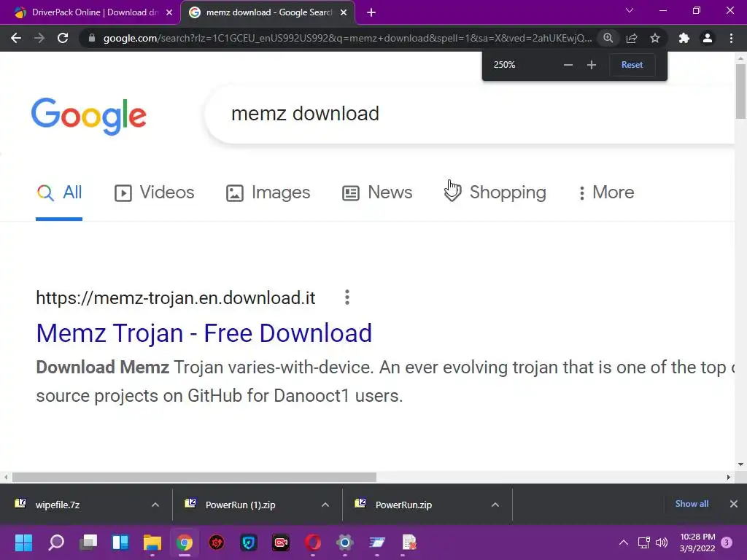Switch to News results

tap(377, 192)
